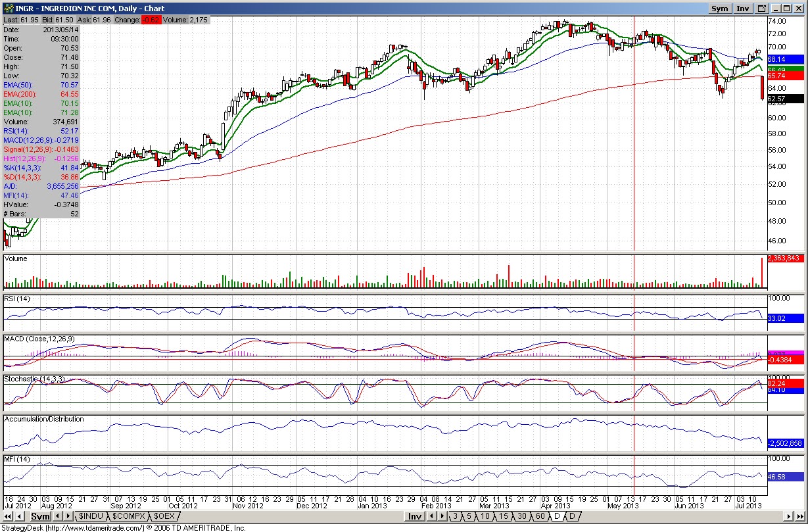
Task: Click the Volume: 2,175 header text
Action: (x=187, y=20)
